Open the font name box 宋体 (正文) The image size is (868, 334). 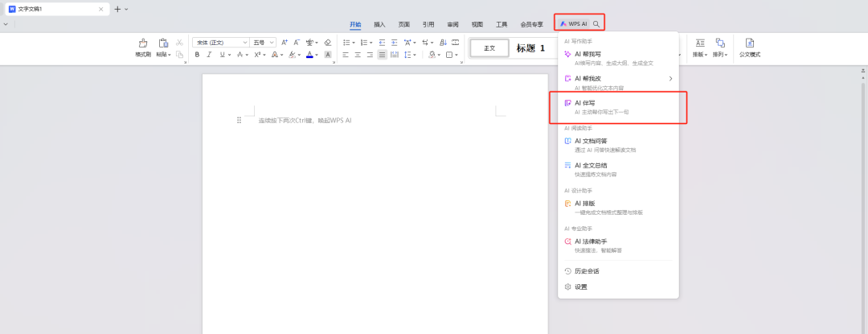(x=221, y=42)
